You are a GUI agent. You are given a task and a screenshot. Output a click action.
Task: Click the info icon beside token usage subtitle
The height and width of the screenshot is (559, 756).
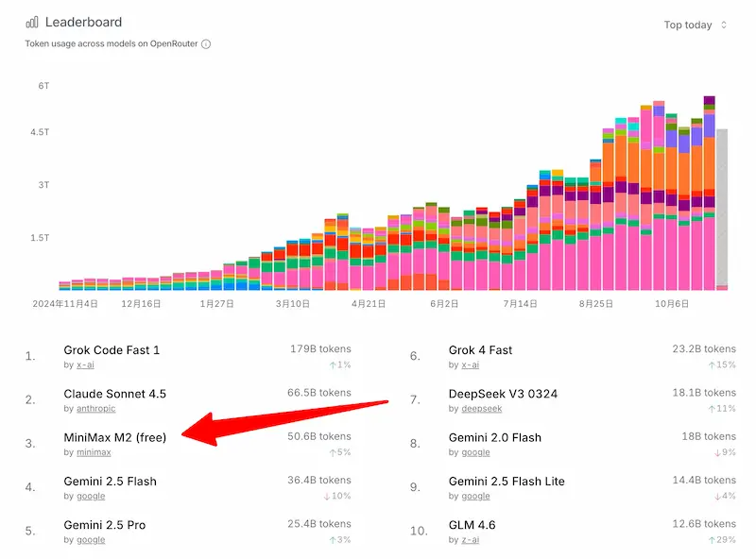pos(206,44)
